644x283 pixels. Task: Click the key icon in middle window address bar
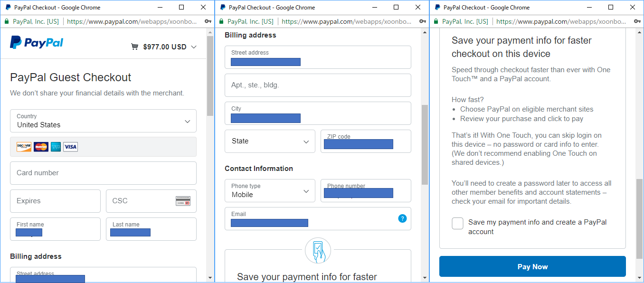tap(423, 21)
